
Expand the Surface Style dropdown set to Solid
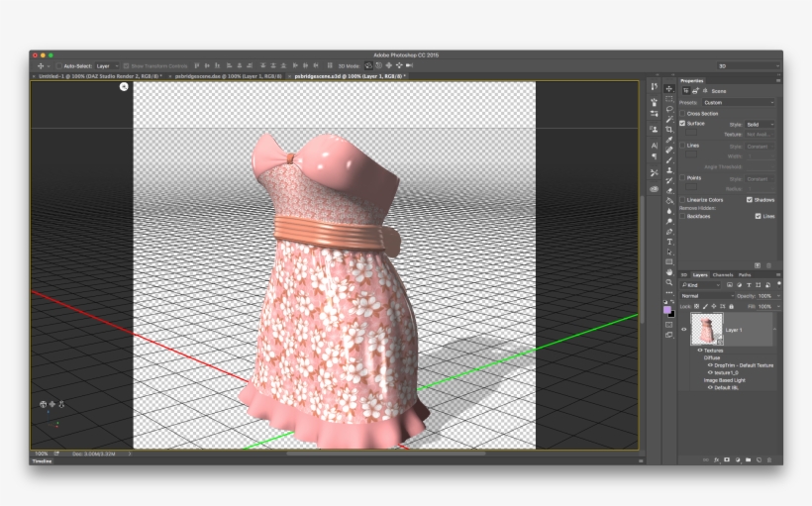coord(760,124)
